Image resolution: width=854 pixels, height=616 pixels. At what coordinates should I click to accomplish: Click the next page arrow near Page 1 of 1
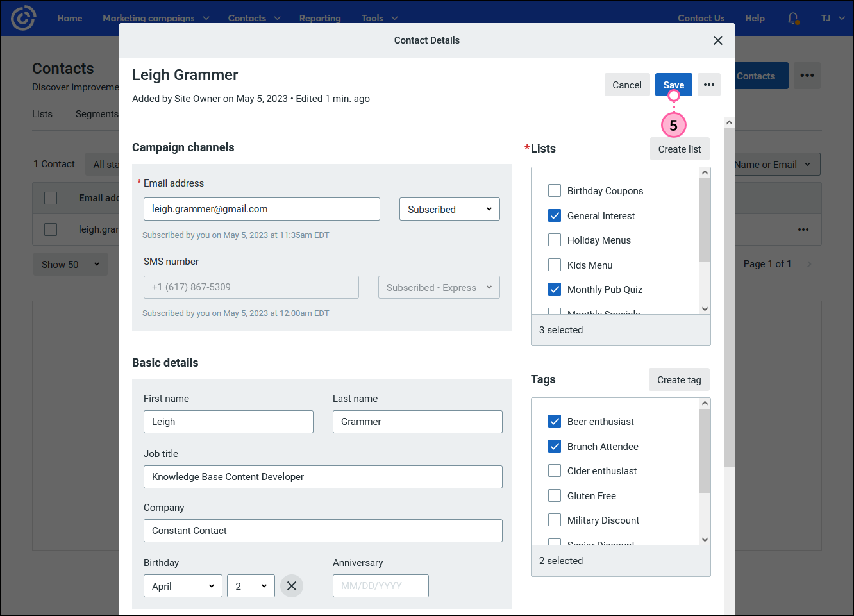[x=809, y=263]
